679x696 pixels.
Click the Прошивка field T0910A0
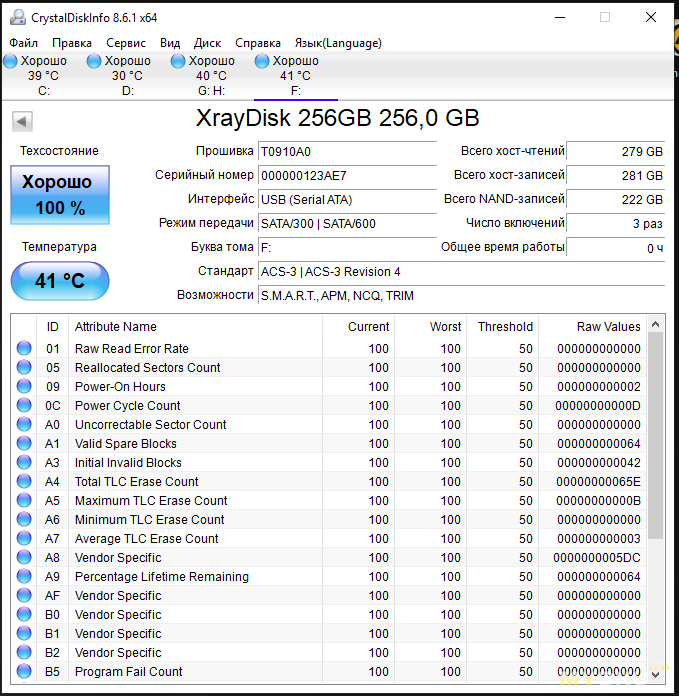[347, 152]
